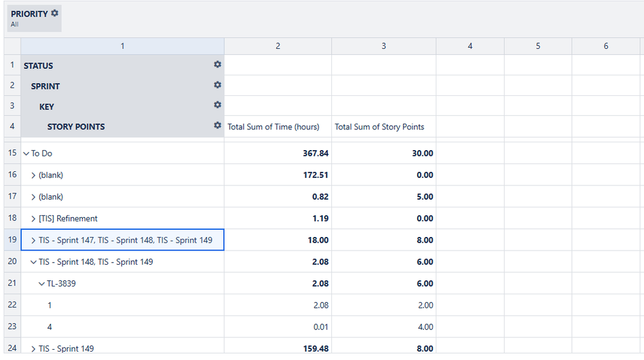Screen dimensions: 644x360
Task: Select the 0.01 time cell
Action: tap(278, 327)
